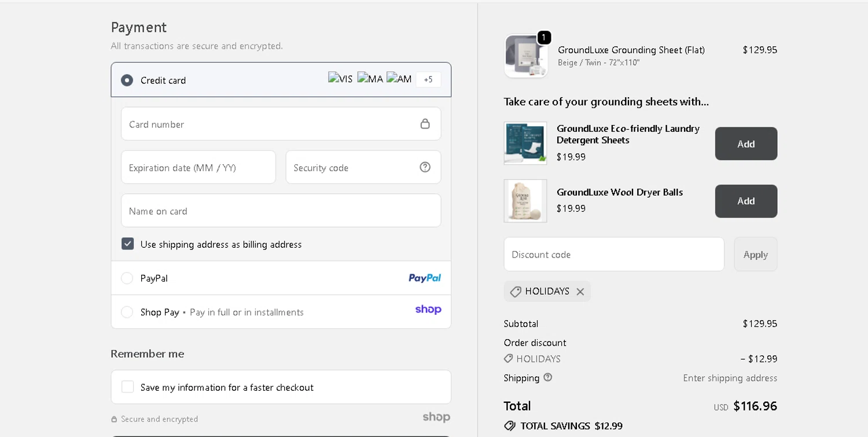Focus the Card number field

281,124
